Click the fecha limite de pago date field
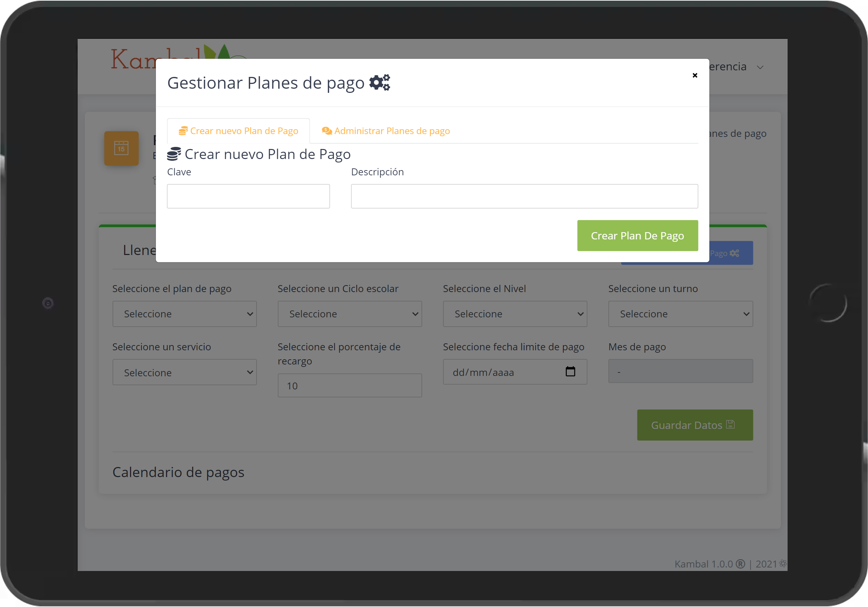 (x=515, y=372)
